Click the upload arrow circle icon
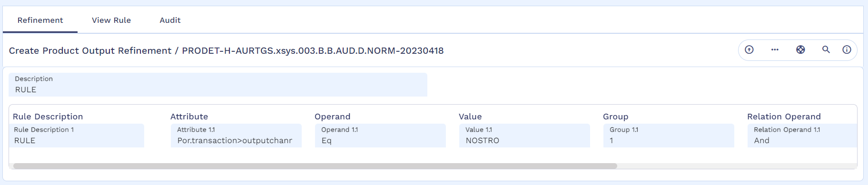Screen dimensions: 868x185 (x=749, y=49)
